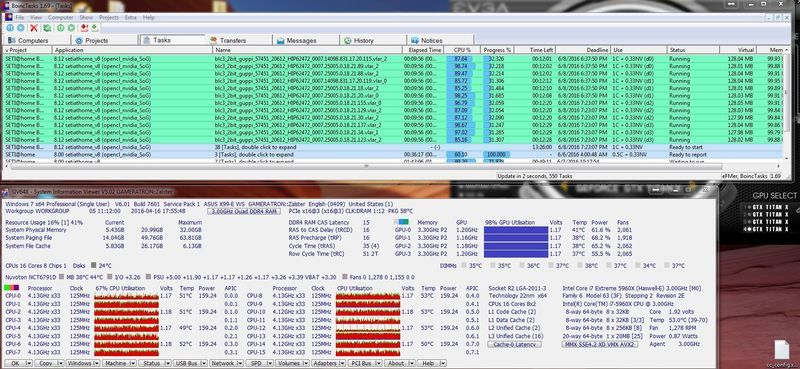Image resolution: width=800 pixels, height=369 pixels.
Task: Expand the OK button dropdown arrow in SIV
Action: pyautogui.click(x=28, y=363)
